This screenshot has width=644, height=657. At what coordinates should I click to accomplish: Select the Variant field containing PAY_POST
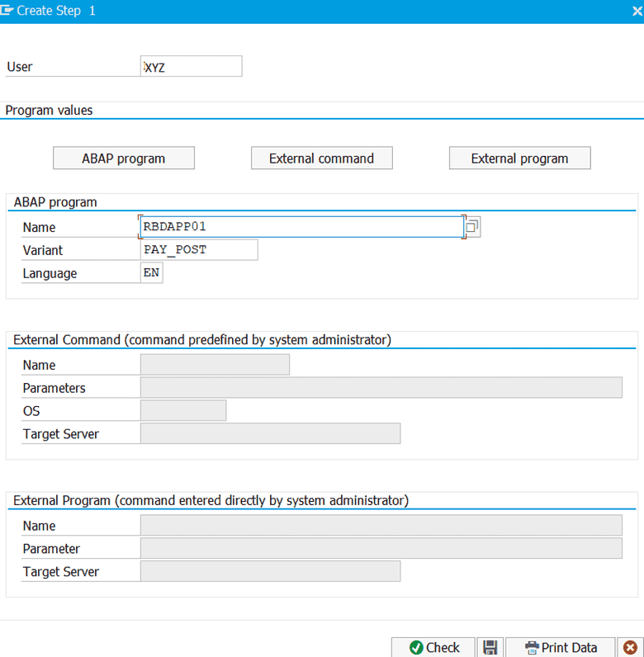199,250
